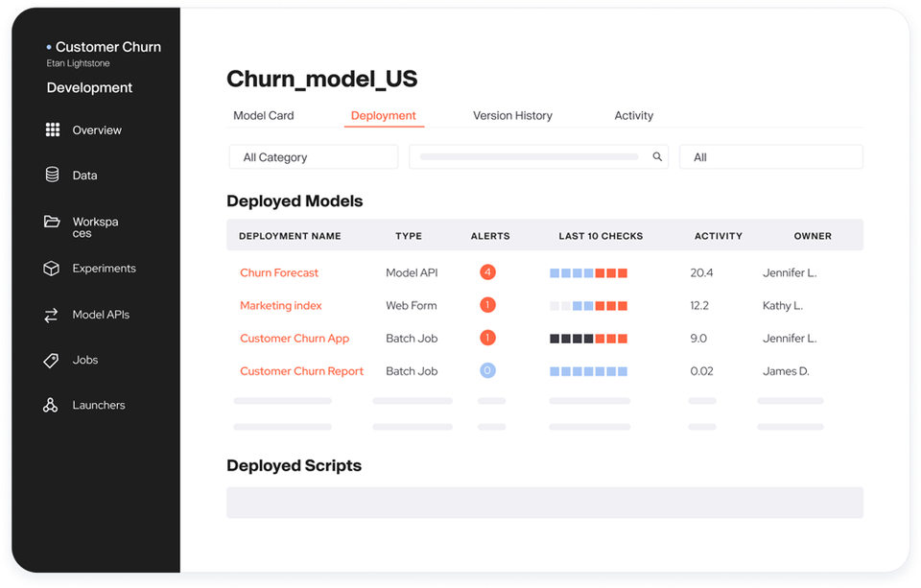Click the Deployed Scripts heading
921x588 pixels.
294,466
